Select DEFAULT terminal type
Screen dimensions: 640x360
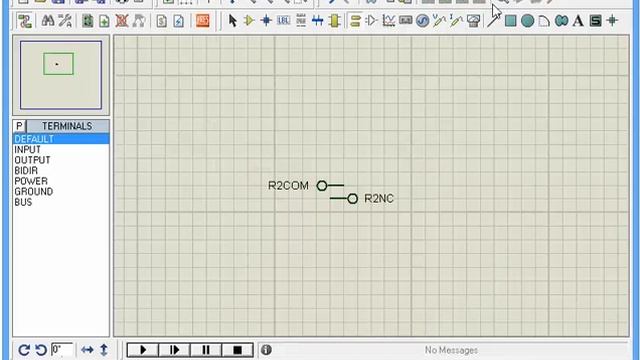point(61,139)
